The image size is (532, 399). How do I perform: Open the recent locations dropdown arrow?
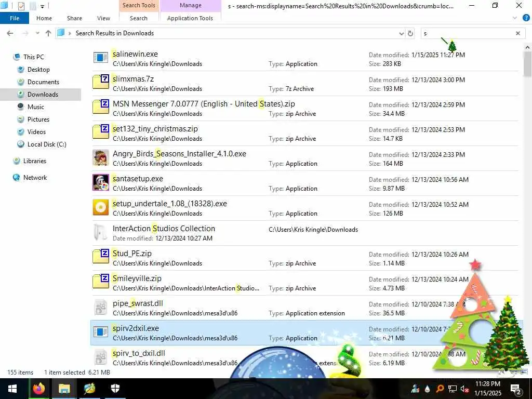point(37,33)
